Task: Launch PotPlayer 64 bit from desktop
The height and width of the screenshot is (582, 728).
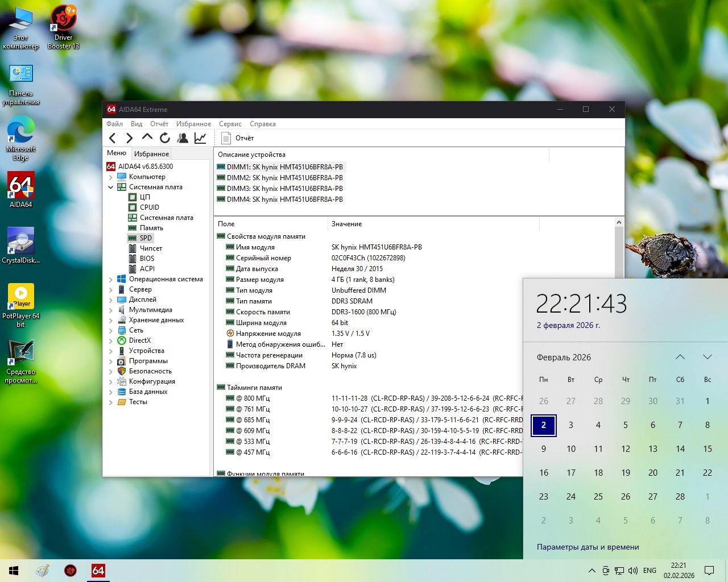Action: (x=21, y=305)
